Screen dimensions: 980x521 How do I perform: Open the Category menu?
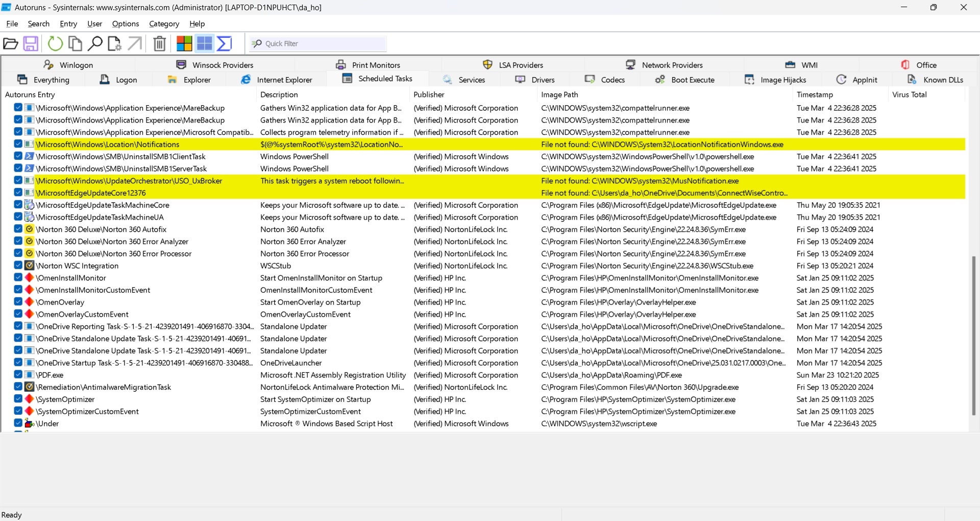click(x=164, y=23)
